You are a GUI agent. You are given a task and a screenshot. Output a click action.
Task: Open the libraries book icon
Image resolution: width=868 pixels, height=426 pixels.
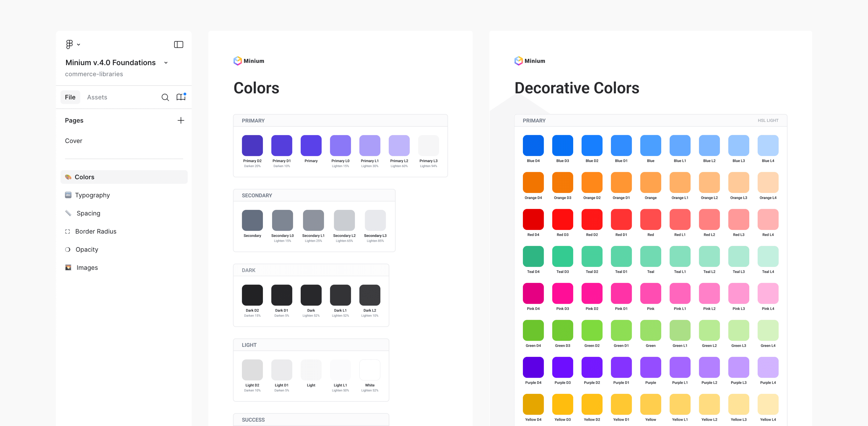pos(181,97)
